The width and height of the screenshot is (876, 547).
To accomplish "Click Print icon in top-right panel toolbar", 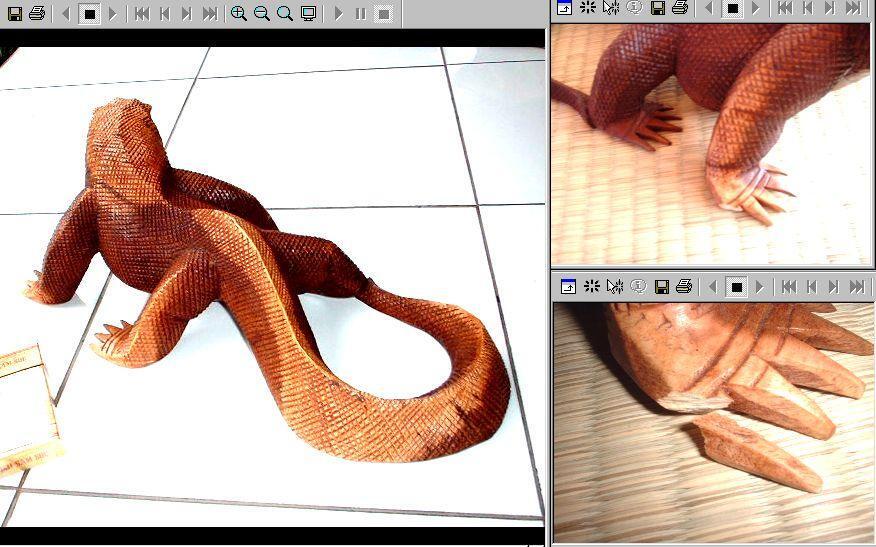I will click(x=680, y=8).
